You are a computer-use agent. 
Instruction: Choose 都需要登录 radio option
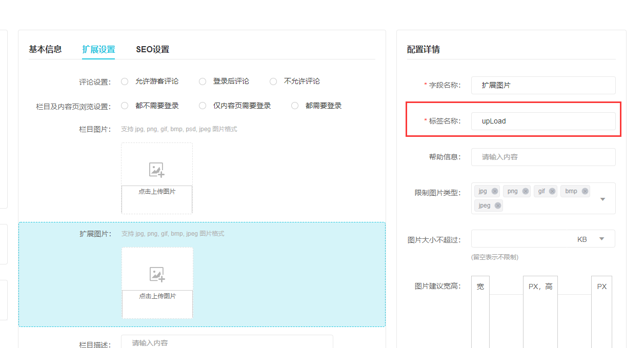tap(295, 106)
